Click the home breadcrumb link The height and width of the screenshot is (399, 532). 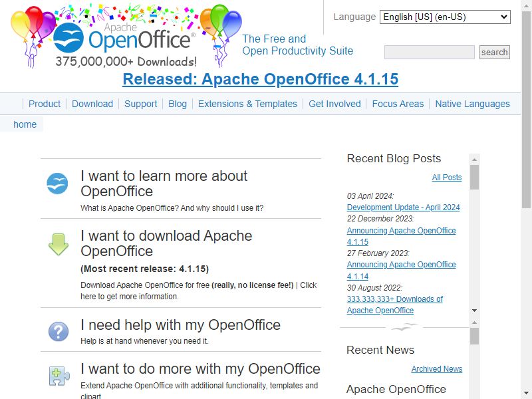click(x=25, y=124)
